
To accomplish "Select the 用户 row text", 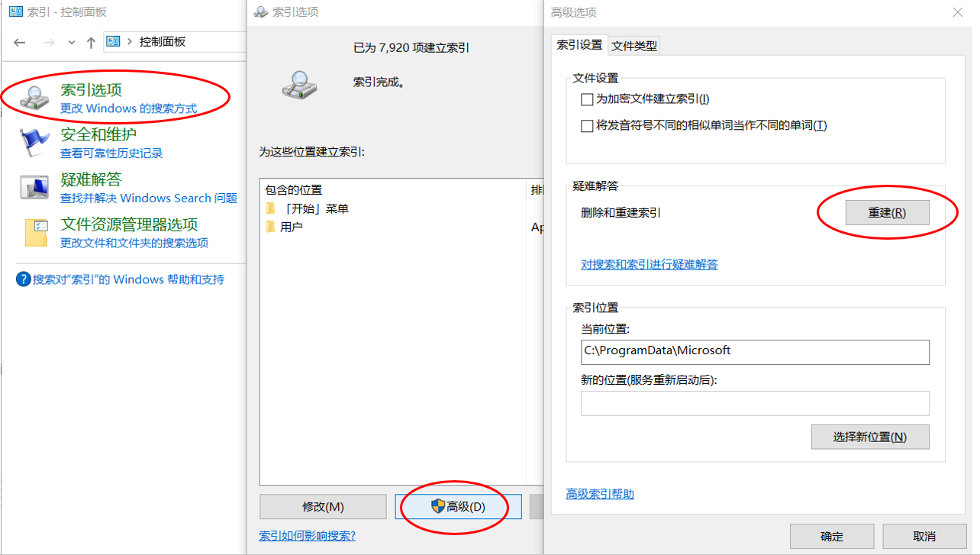I will (x=292, y=227).
